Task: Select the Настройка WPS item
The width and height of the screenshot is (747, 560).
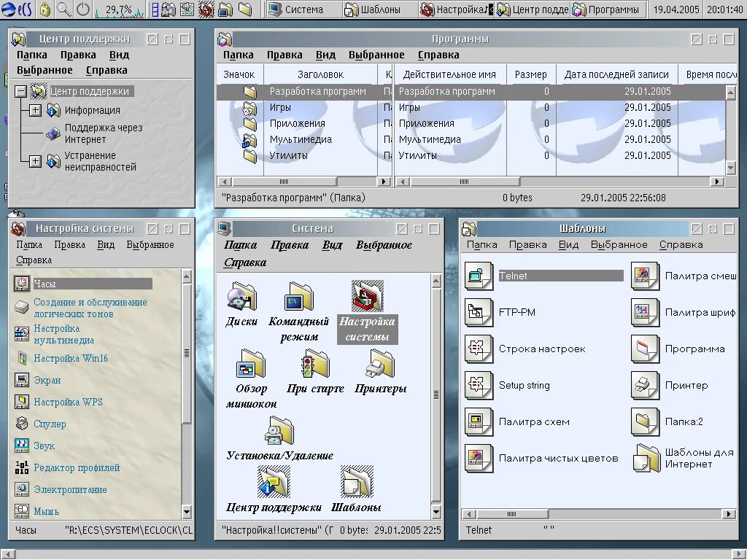Action: click(68, 402)
